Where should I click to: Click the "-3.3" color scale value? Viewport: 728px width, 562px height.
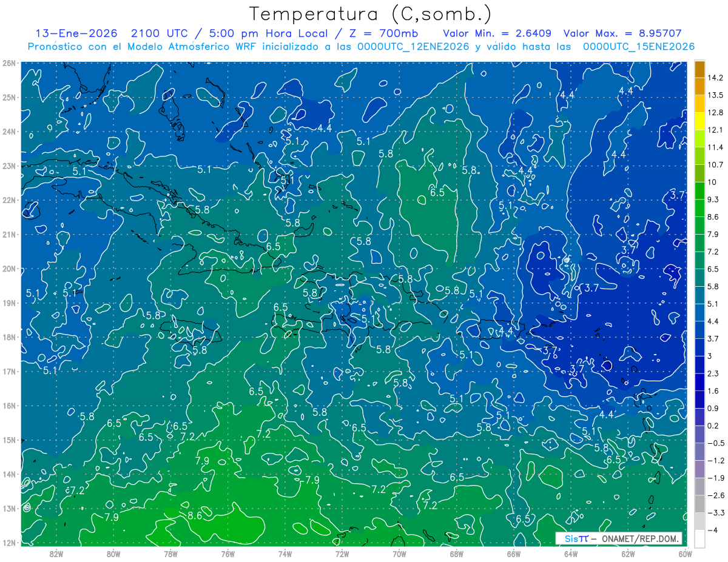[x=716, y=513]
